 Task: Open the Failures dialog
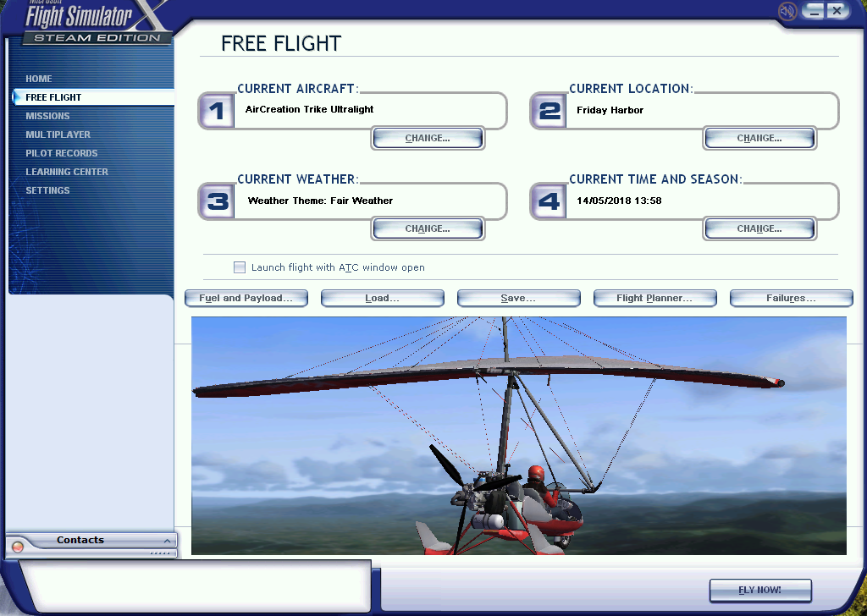pyautogui.click(x=792, y=299)
